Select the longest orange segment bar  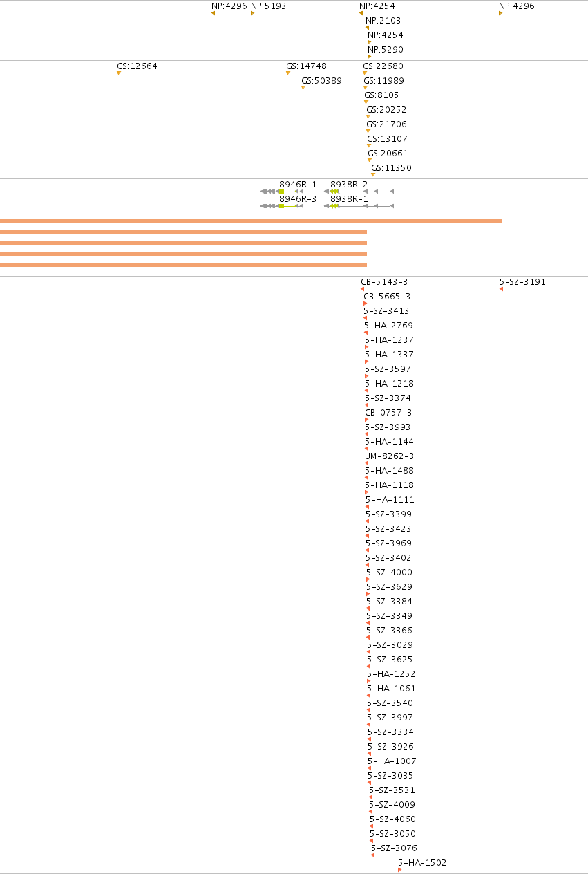[251, 221]
